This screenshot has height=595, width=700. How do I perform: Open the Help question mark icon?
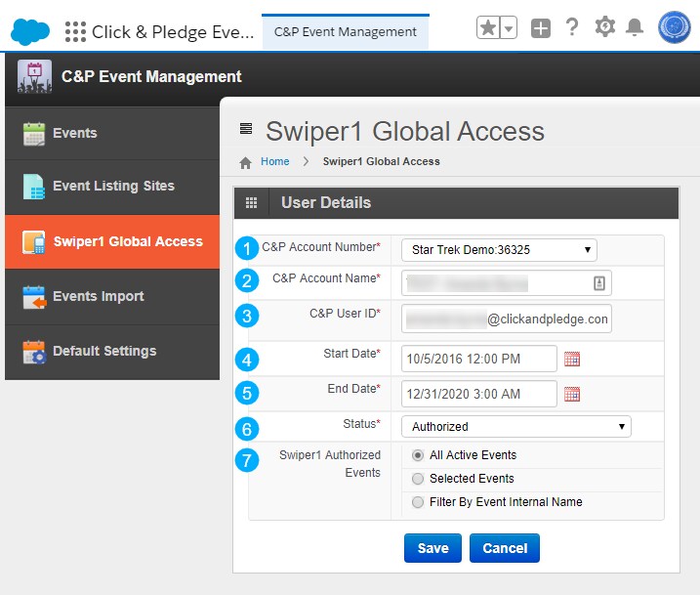572,27
